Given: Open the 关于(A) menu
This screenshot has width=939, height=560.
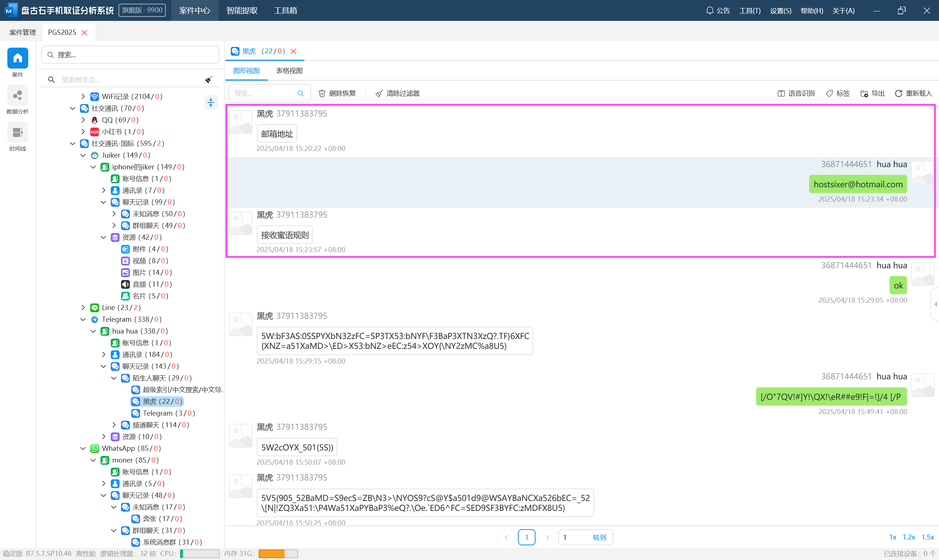Looking at the screenshot, I should (843, 11).
